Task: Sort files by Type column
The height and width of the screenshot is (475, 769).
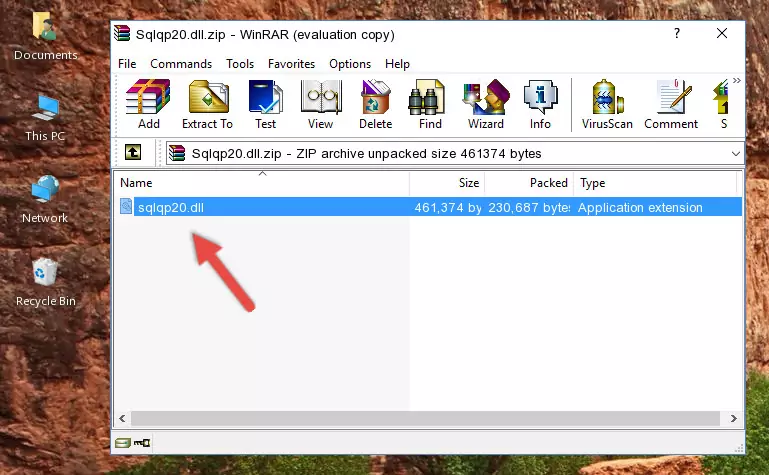Action: click(655, 183)
